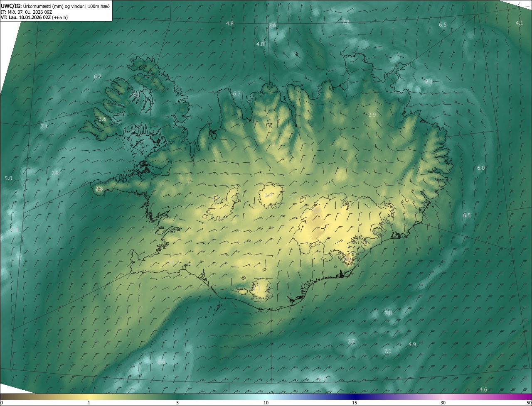Click the color scale tick label 15
Screen dimensions: 532x406
tap(355, 403)
